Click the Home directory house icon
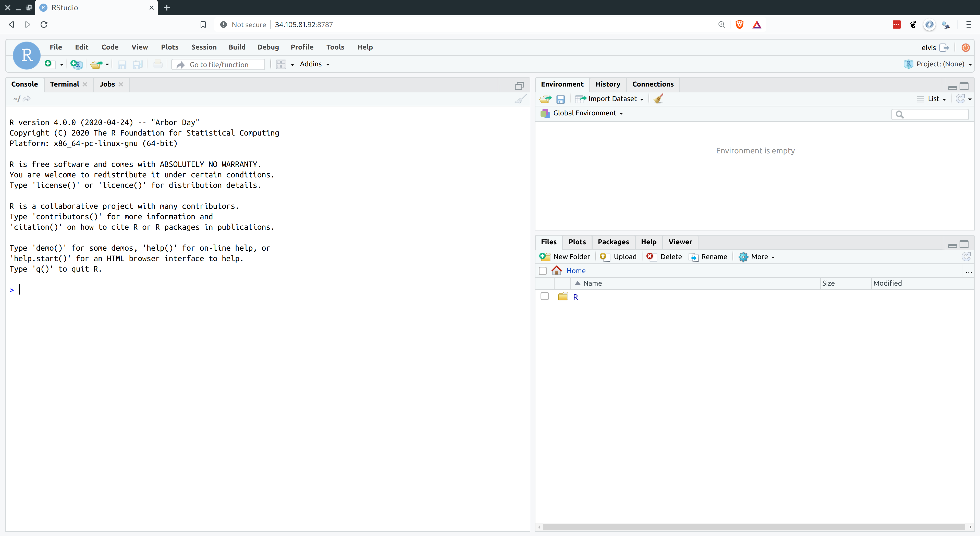 click(x=557, y=271)
